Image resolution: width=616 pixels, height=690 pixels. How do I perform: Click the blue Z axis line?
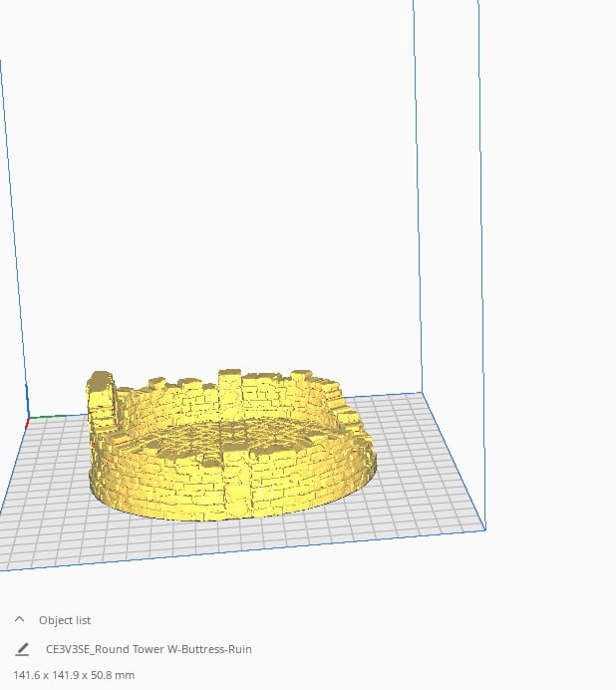point(27,400)
